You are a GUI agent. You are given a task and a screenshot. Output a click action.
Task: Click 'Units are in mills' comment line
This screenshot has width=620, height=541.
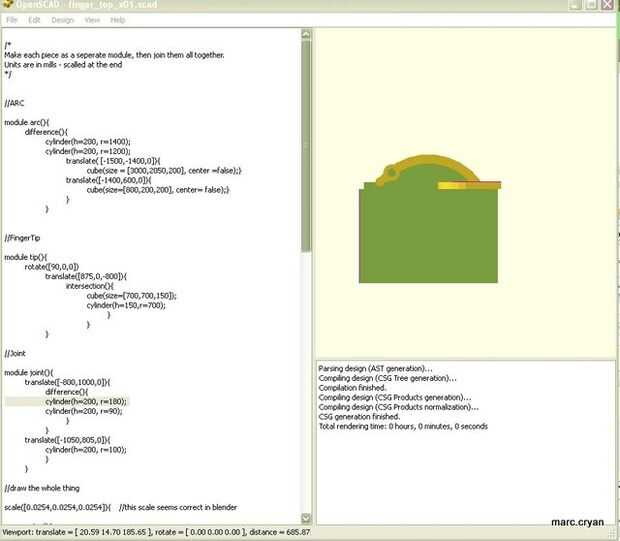[63, 64]
